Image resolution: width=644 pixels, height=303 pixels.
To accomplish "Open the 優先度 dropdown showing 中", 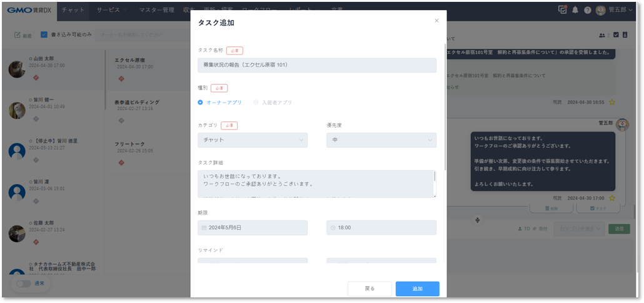I will point(381,140).
